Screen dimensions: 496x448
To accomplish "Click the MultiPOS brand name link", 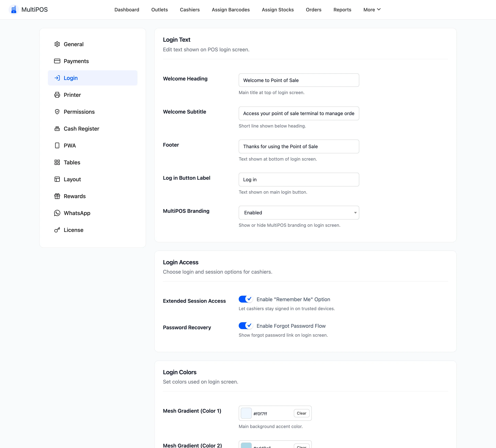I will pos(34,10).
